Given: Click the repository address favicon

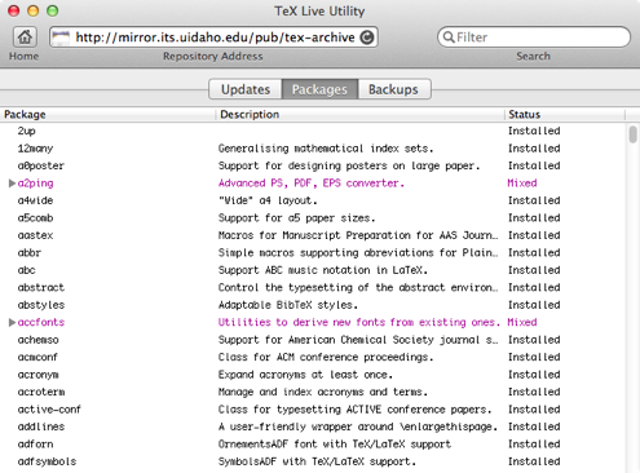Looking at the screenshot, I should pyautogui.click(x=61, y=38).
